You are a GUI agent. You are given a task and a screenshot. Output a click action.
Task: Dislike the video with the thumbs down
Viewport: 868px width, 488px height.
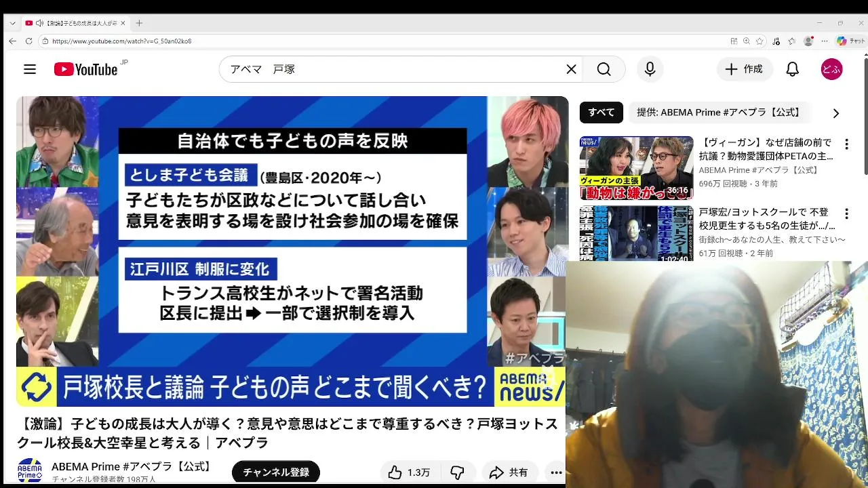coord(458,472)
